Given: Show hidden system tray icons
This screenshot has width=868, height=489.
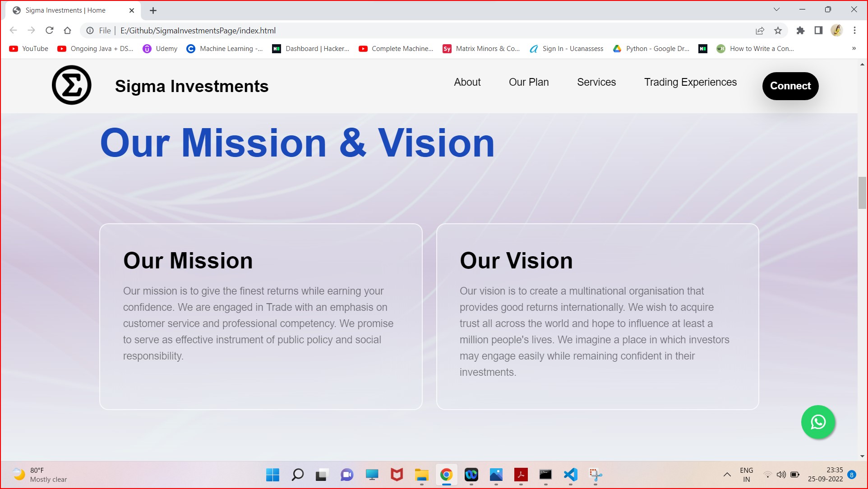Looking at the screenshot, I should tap(727, 475).
